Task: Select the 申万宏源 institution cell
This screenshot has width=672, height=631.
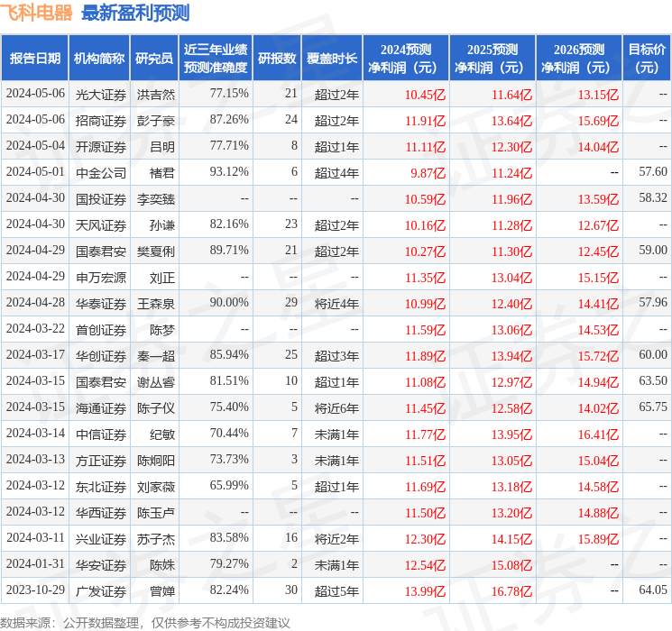Action: 101,278
